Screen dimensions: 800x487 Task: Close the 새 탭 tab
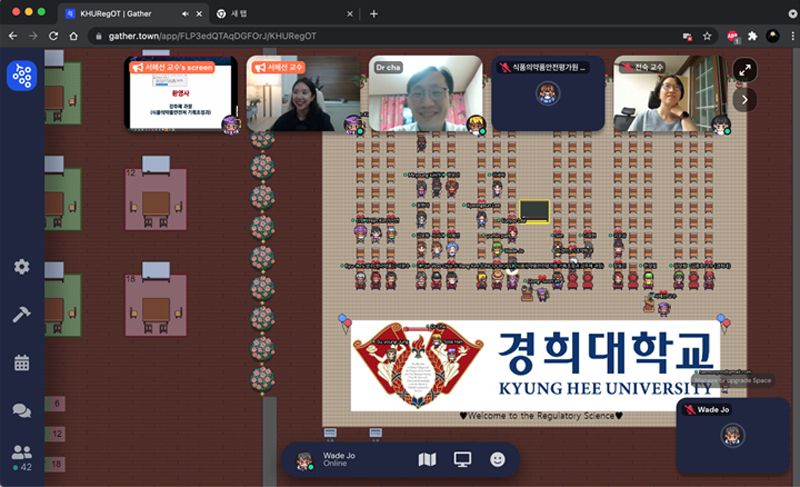349,14
